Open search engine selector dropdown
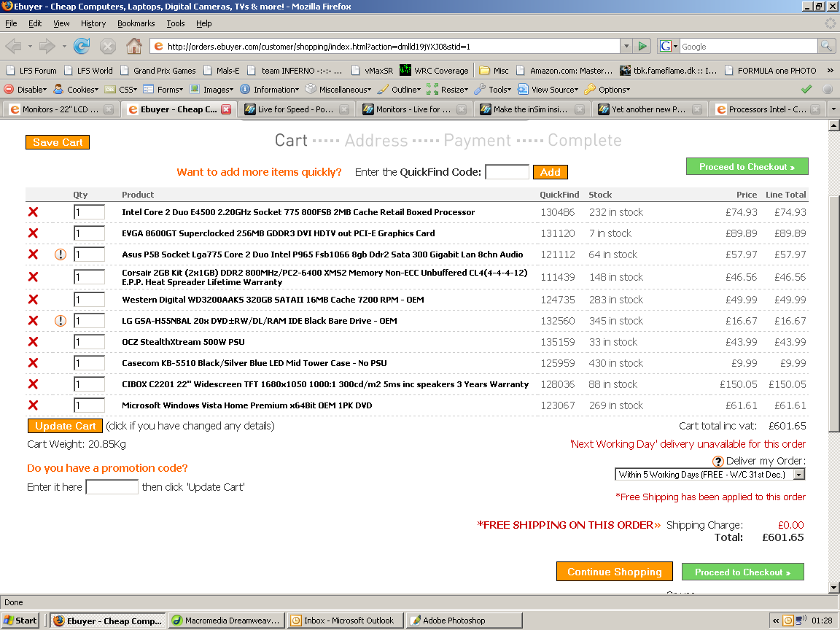Image resolution: width=840 pixels, height=630 pixels. [669, 47]
